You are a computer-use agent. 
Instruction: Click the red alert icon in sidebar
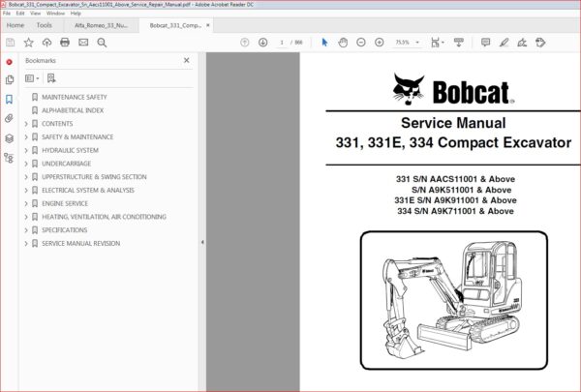[10, 62]
